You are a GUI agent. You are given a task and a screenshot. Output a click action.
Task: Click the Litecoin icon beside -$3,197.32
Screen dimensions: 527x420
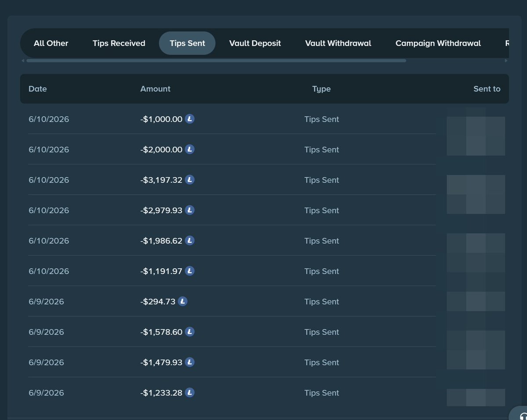[x=189, y=180]
